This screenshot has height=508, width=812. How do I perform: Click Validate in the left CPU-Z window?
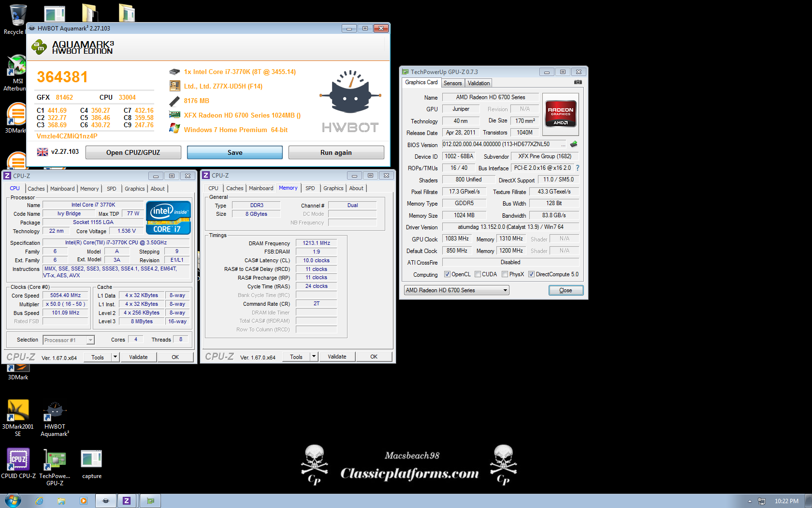coord(138,357)
